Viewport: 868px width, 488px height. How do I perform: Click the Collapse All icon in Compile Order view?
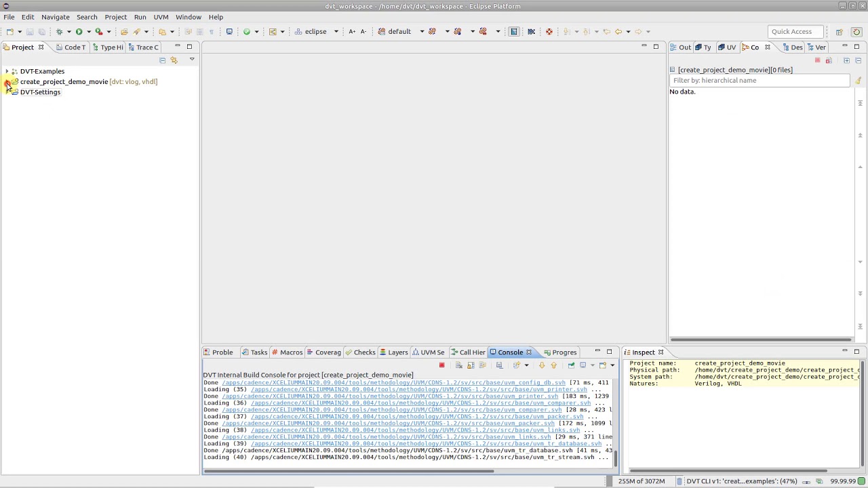[x=858, y=61]
